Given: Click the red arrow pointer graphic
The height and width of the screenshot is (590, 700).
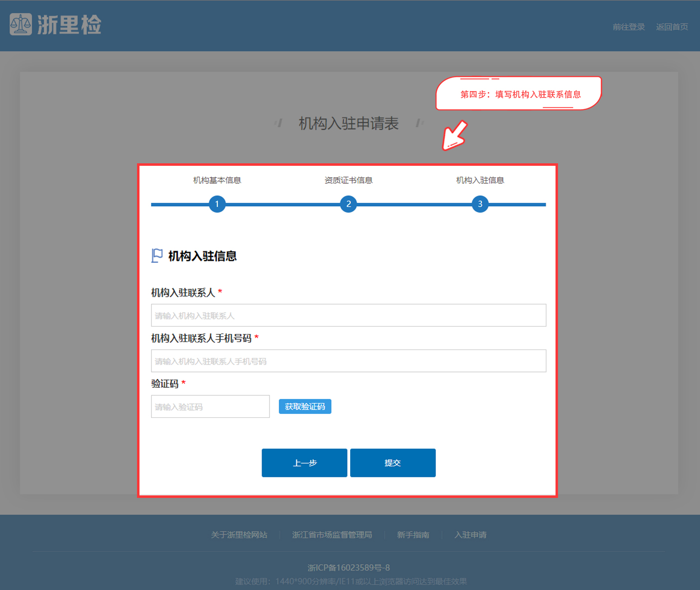Looking at the screenshot, I should (455, 135).
